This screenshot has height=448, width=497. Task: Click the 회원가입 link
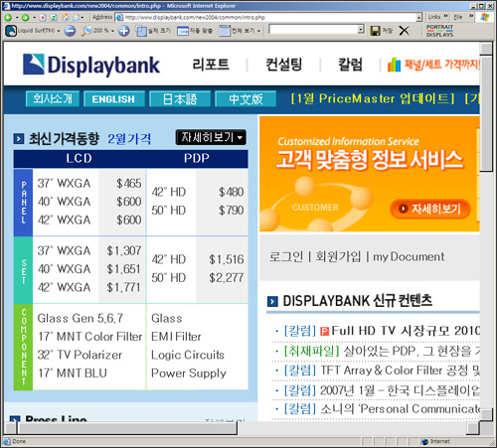pos(338,256)
